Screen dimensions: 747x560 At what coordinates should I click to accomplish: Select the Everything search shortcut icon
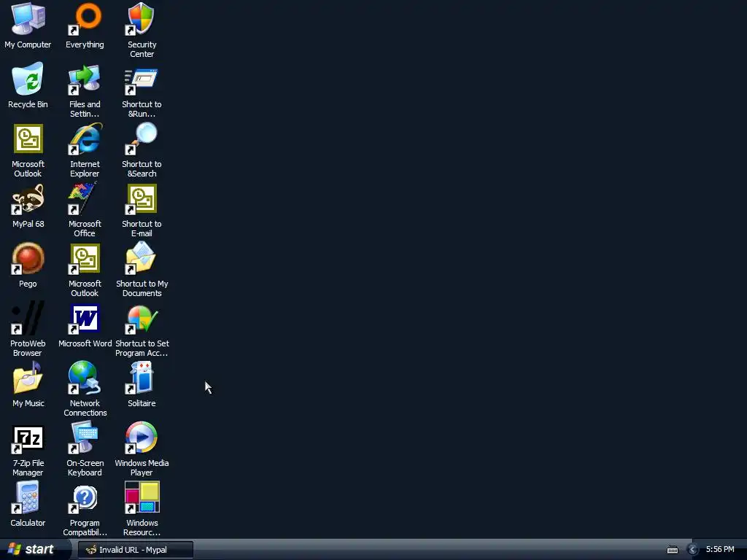(85, 19)
